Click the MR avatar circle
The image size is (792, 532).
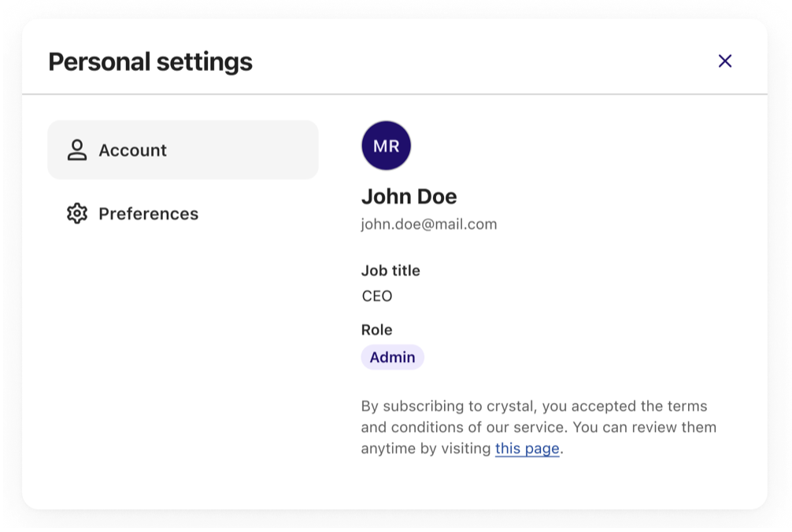(386, 146)
